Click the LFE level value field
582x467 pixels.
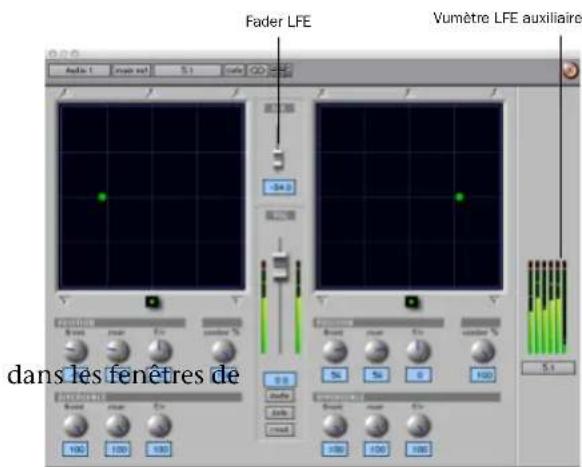point(279,187)
